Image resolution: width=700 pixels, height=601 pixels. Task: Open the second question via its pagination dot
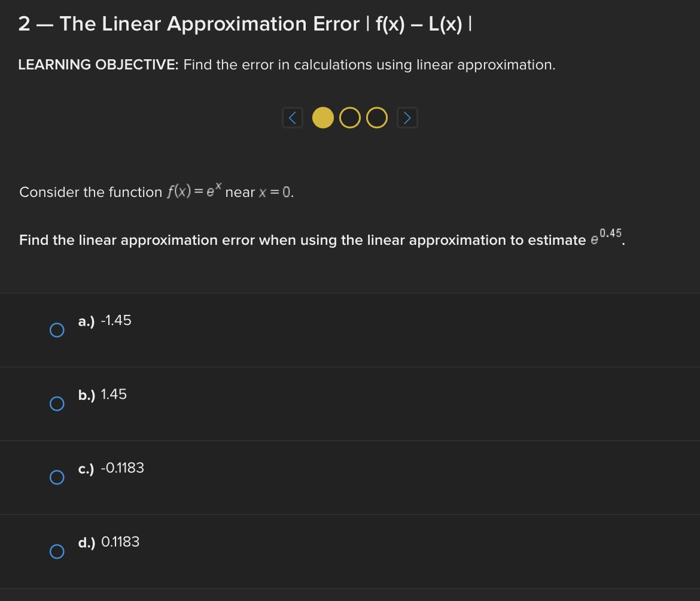pos(350,117)
